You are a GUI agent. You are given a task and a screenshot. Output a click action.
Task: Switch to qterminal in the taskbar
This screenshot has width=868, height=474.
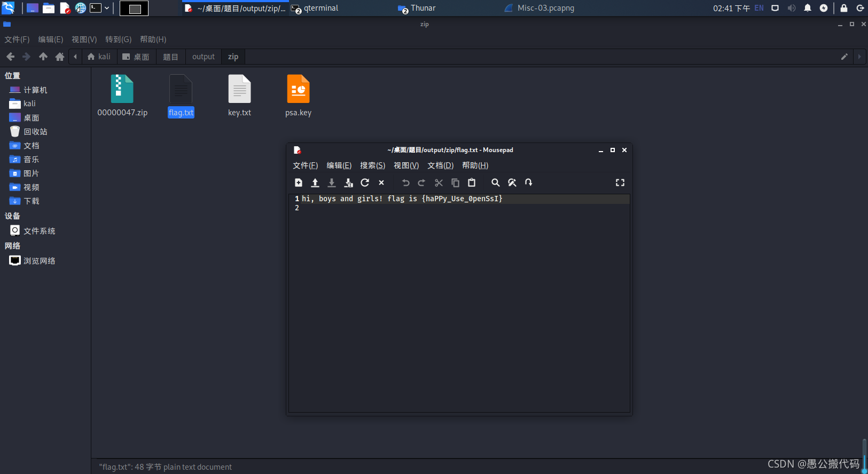315,8
